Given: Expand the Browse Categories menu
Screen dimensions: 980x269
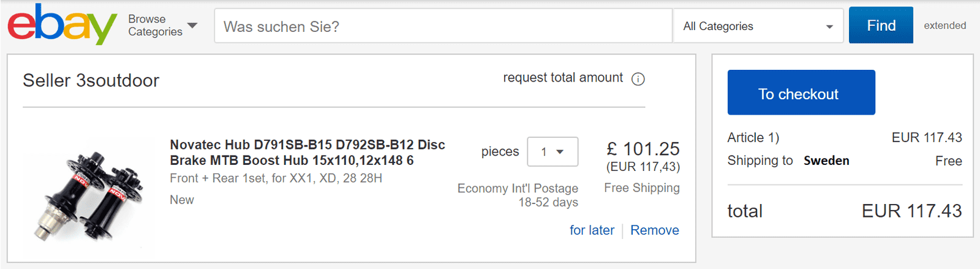Looking at the screenshot, I should point(162,26).
